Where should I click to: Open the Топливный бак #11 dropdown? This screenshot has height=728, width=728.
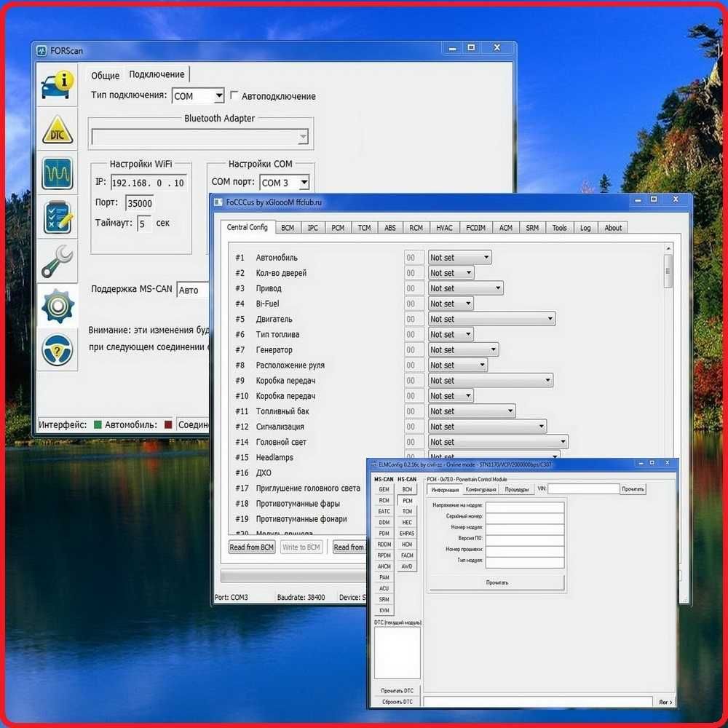[x=472, y=411]
